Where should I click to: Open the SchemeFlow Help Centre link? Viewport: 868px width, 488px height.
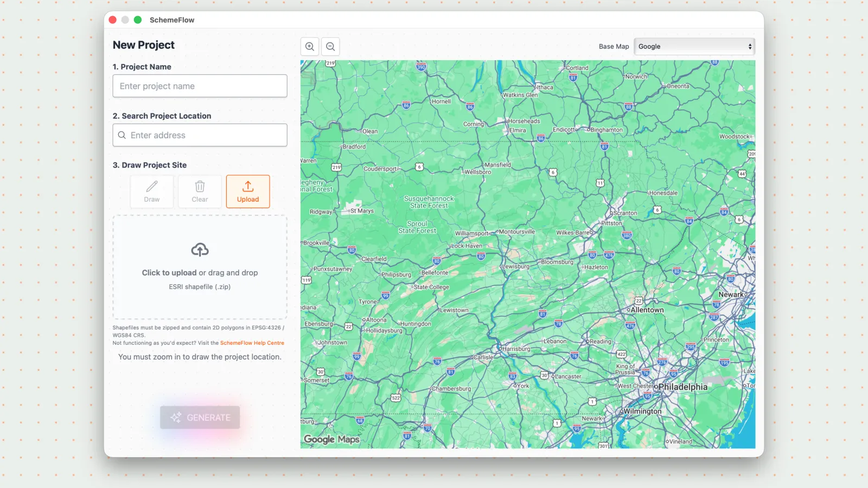tap(252, 343)
